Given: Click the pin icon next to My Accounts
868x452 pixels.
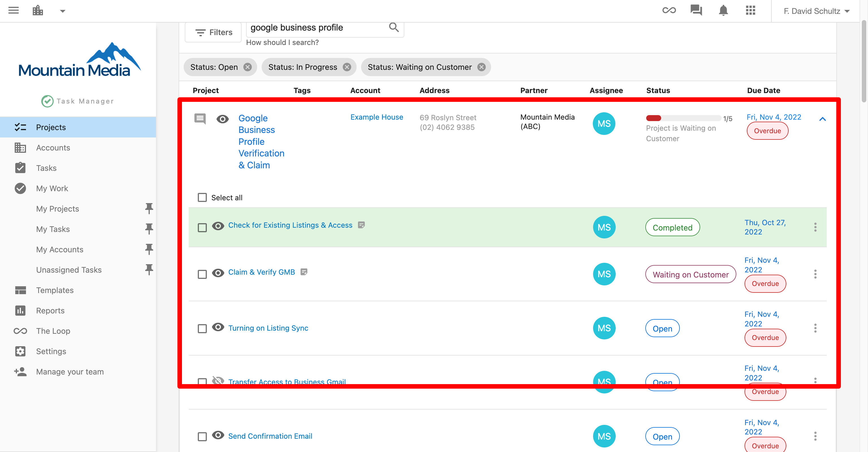Looking at the screenshot, I should click(x=149, y=249).
